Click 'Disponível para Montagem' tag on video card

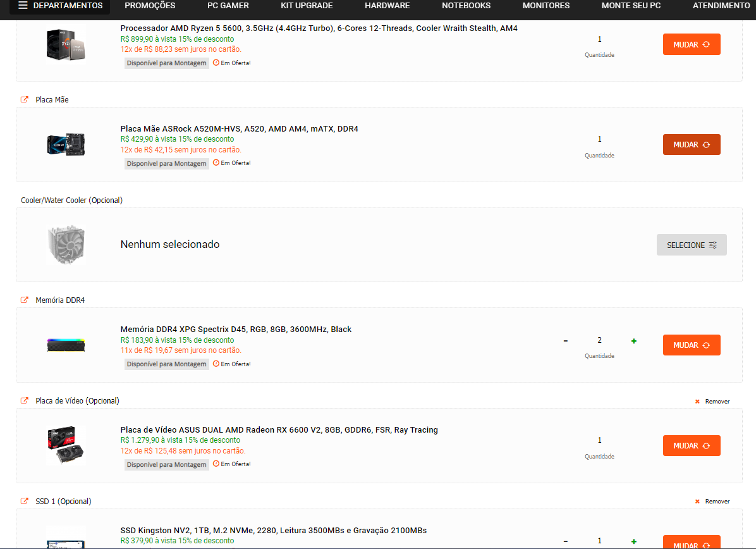166,465
